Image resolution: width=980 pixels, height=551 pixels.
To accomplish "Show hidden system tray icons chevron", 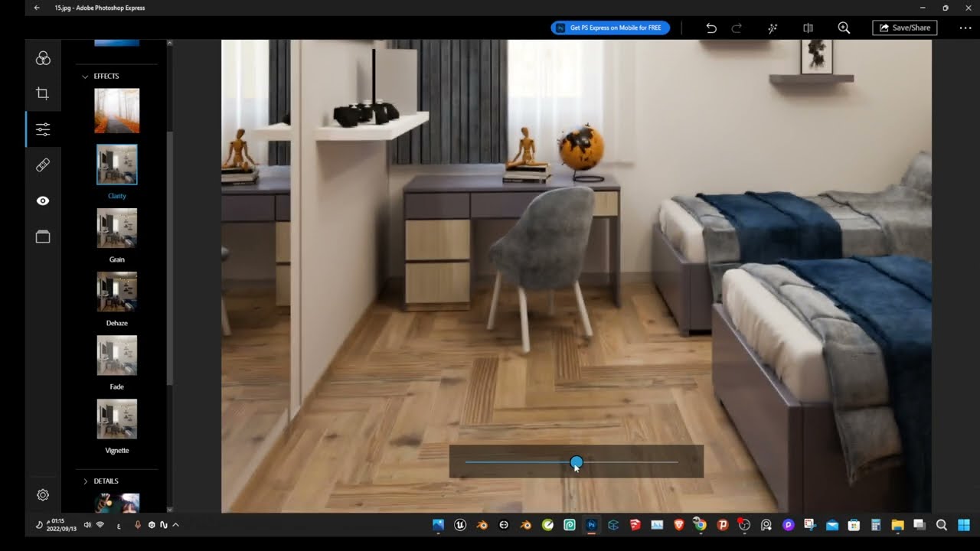I will coord(176,525).
